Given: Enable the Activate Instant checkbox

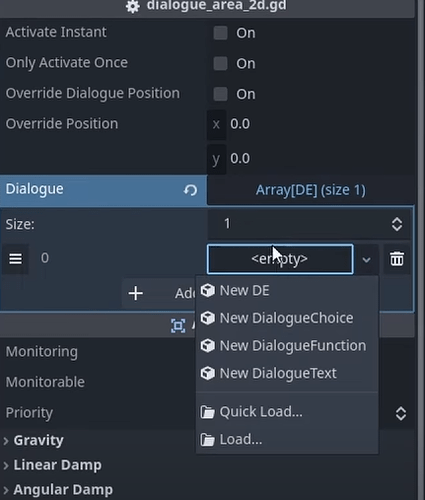Looking at the screenshot, I should pos(220,33).
